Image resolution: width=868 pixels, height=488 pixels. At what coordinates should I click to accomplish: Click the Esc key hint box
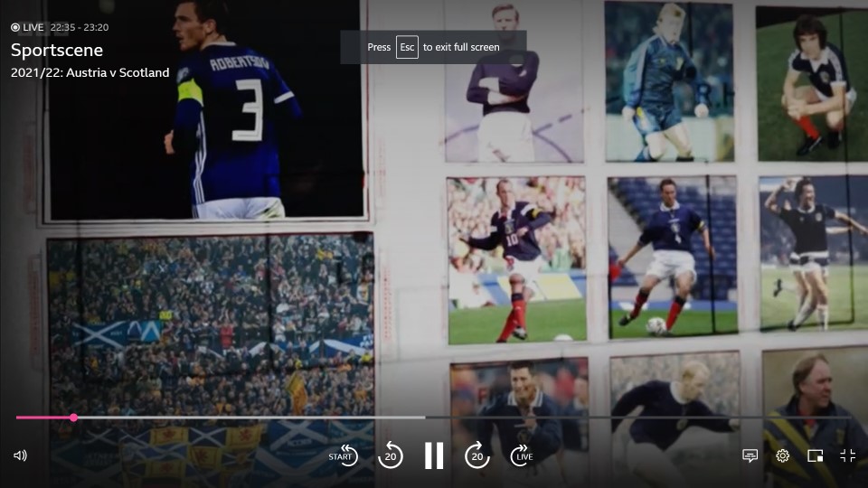click(407, 47)
